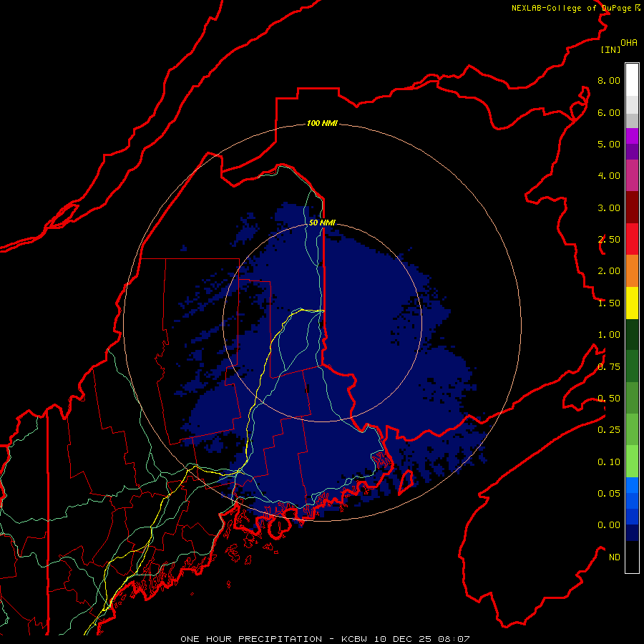Click the 100 NMI range ring label
The height and width of the screenshot is (644, 644).
click(x=322, y=123)
